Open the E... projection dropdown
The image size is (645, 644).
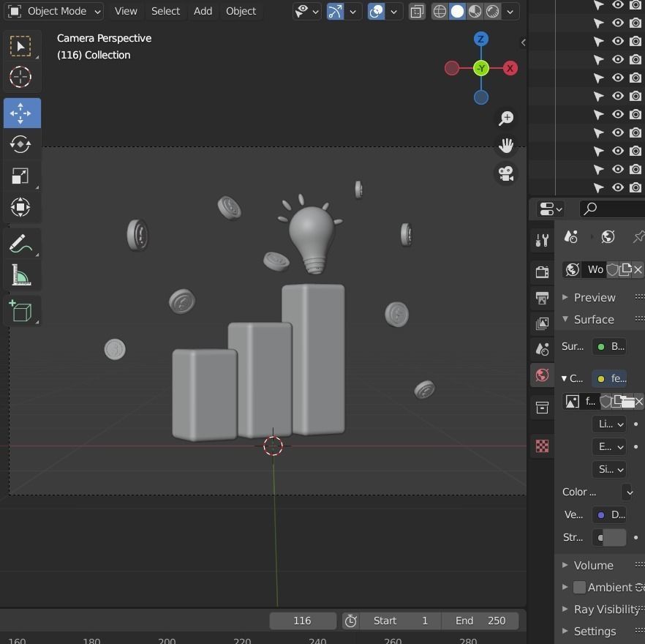tap(609, 446)
